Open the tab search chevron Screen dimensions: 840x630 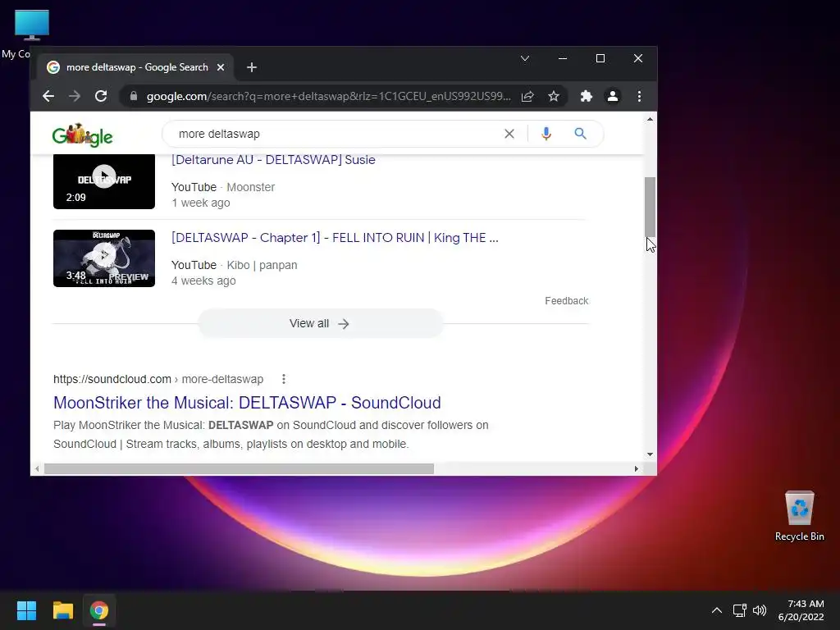[525, 58]
